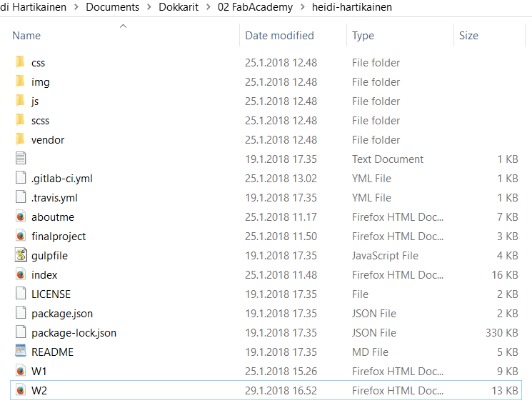
Task: Click the package.json file icon
Action: pyautogui.click(x=21, y=313)
